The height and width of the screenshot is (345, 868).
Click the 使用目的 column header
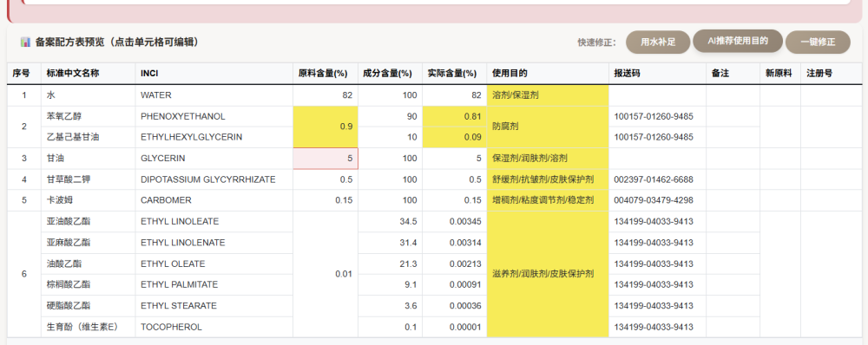click(x=548, y=74)
